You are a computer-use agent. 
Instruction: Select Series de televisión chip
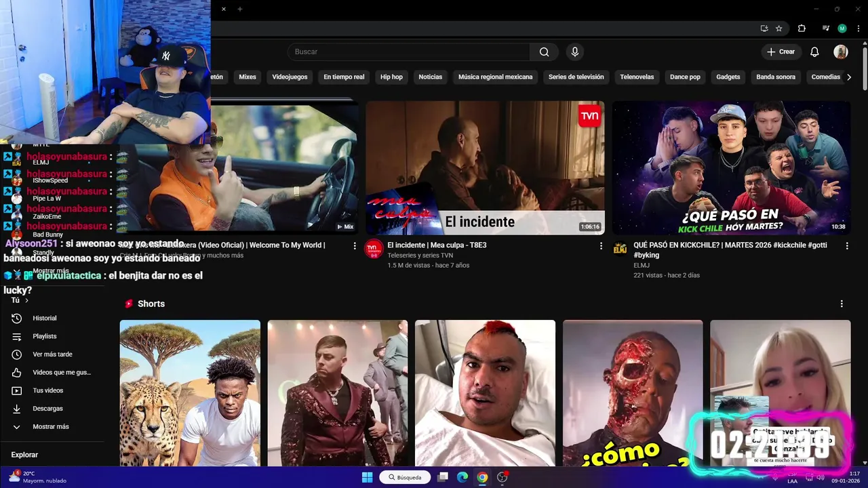(x=576, y=77)
